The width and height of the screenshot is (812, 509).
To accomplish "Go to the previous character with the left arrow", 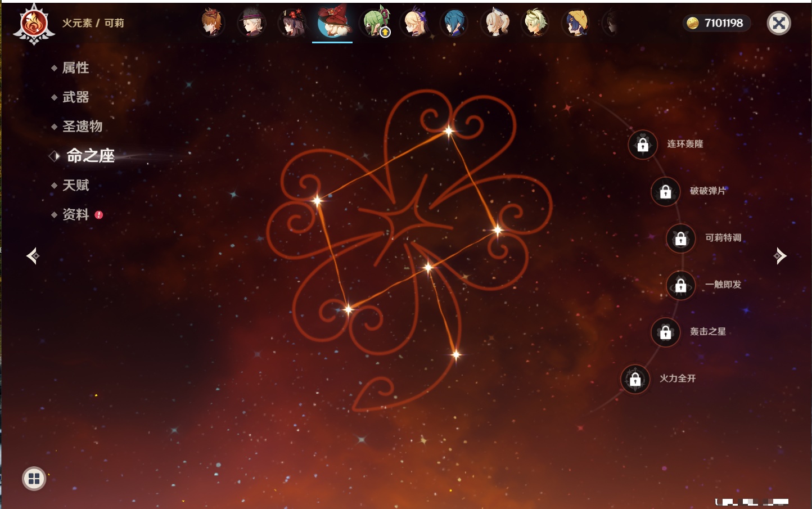I will click(33, 256).
